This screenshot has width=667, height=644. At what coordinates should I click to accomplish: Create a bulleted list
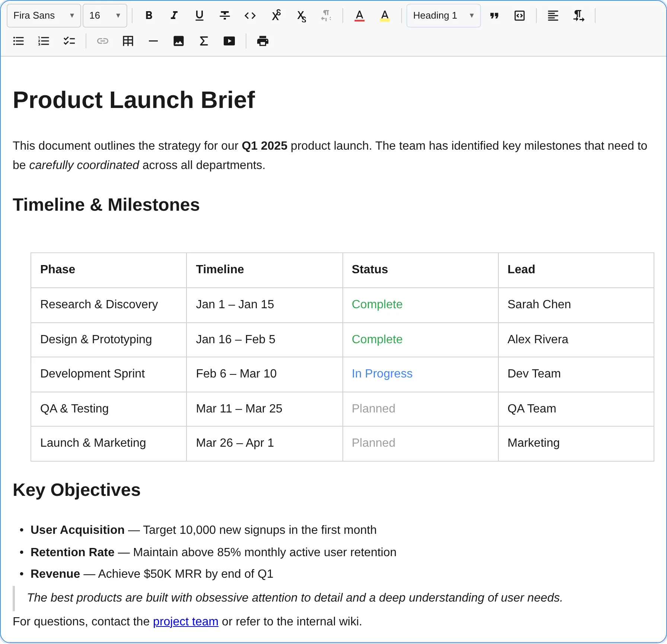pos(19,41)
